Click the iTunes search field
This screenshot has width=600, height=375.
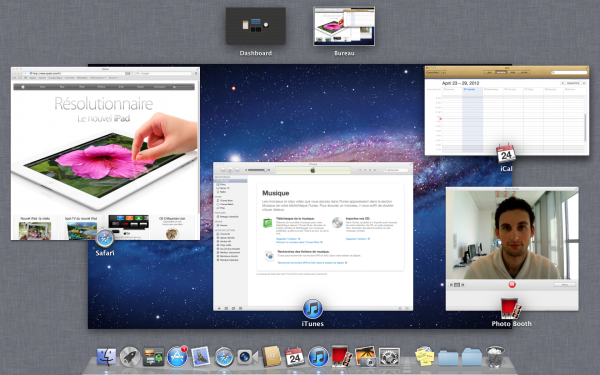click(396, 170)
